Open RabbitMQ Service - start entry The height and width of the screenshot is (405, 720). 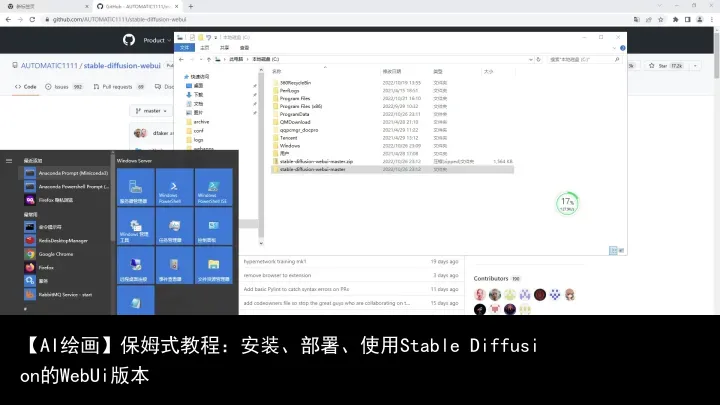(67, 294)
